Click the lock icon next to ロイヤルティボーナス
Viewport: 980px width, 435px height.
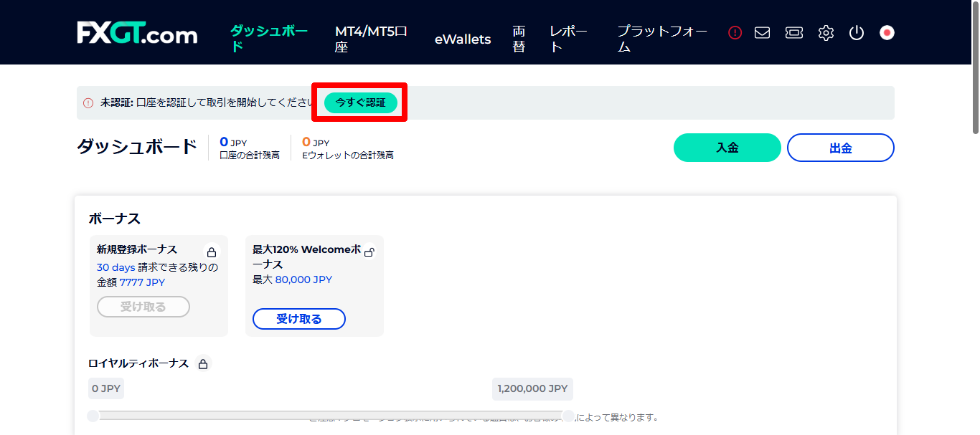203,363
